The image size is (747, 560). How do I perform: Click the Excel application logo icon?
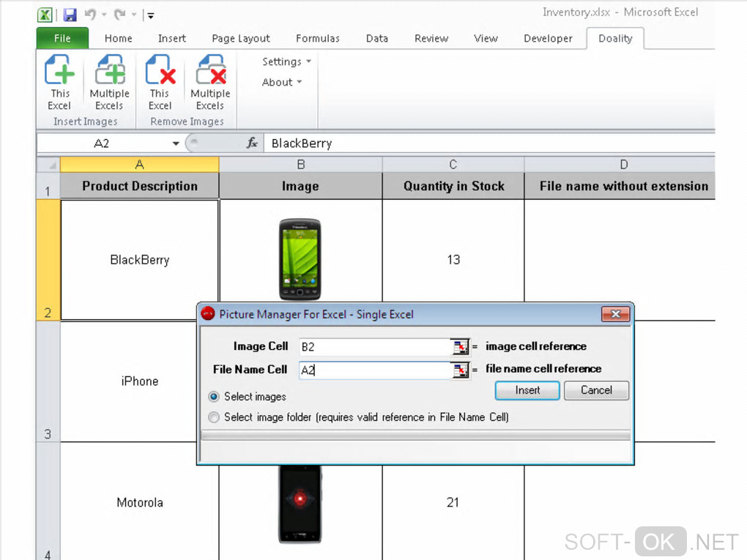45,15
